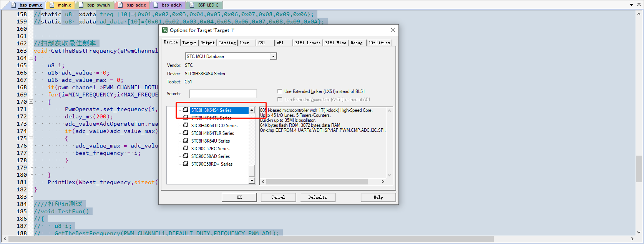The width and height of the screenshot is (644, 244).
Task: Switch to the BL51 Misc tab
Action: (x=335, y=43)
